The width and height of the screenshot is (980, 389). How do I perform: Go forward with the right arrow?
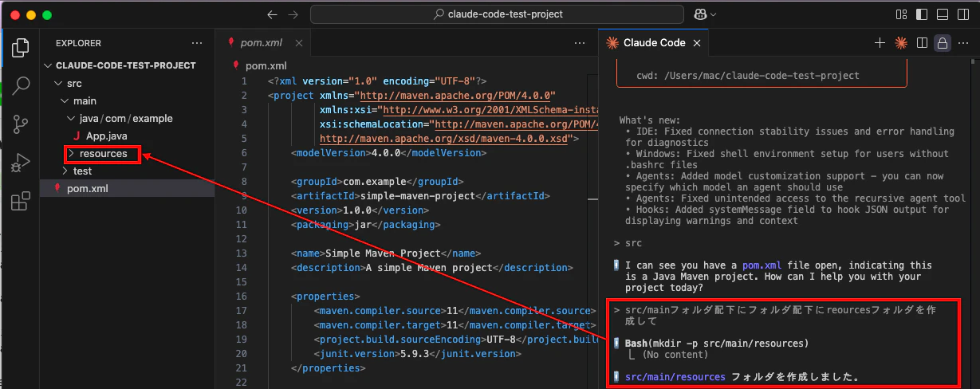293,14
